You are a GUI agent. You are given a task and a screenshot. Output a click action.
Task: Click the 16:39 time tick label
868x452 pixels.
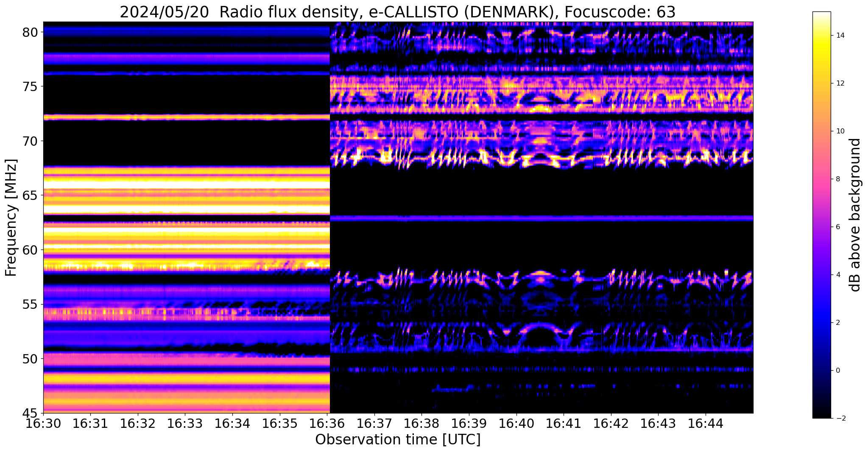[x=469, y=424]
